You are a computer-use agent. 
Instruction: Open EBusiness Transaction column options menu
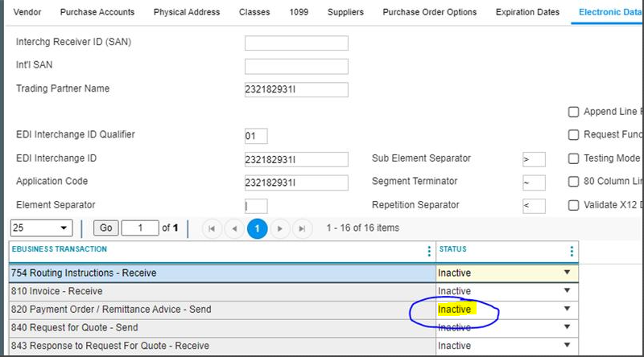coord(428,251)
